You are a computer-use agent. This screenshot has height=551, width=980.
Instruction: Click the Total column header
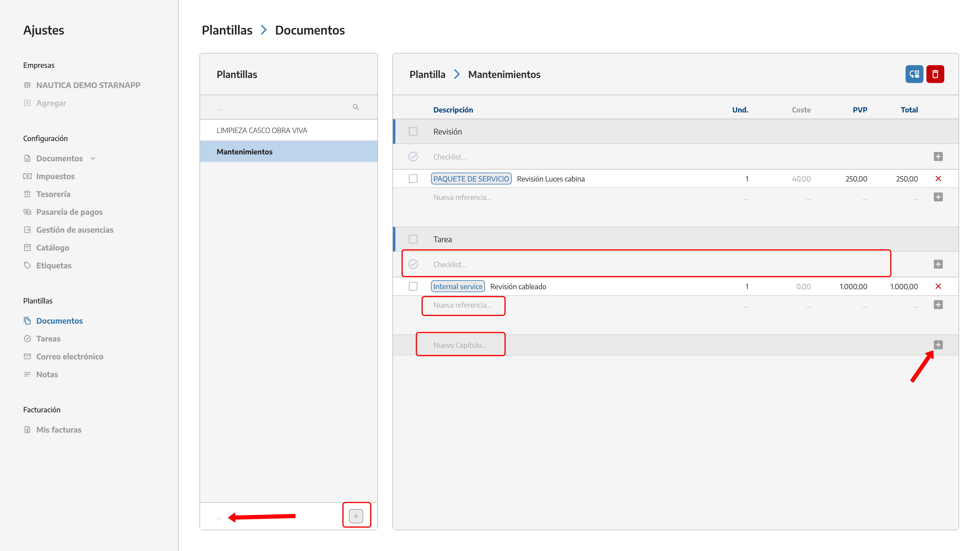tap(909, 110)
